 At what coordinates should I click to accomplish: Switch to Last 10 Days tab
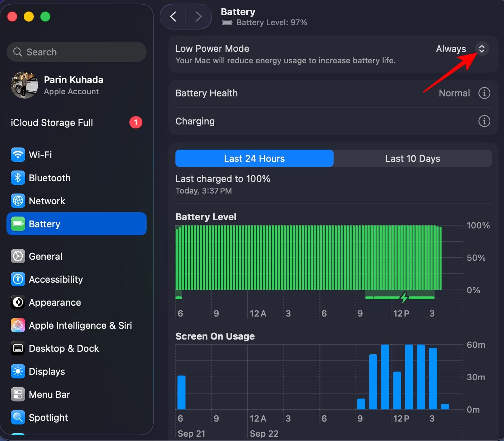413,158
